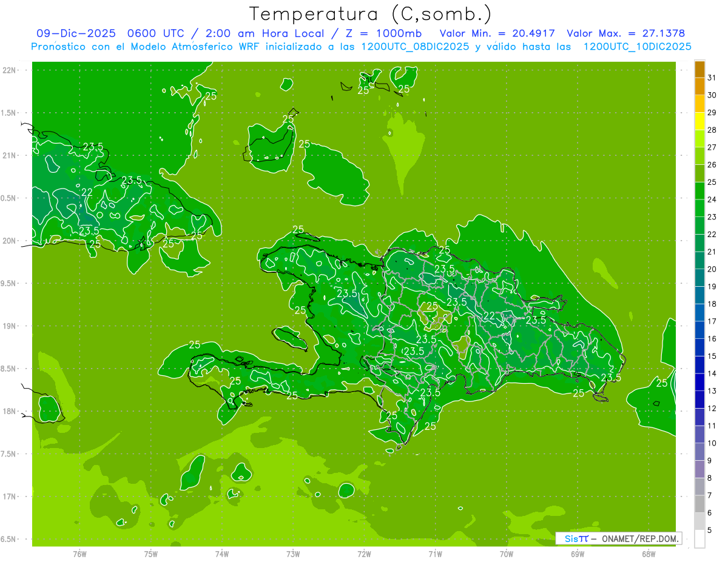Viewport: 728px width, 562px height.
Task: Click the color scale value "16"
Action: 712,339
